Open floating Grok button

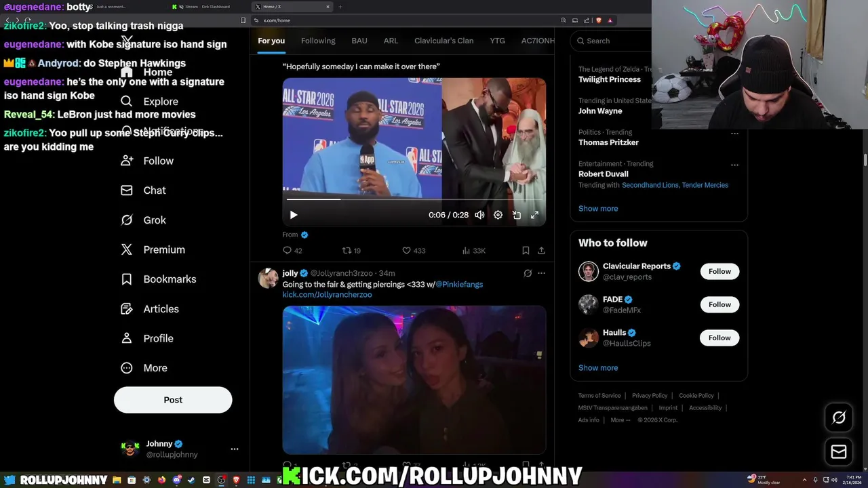coord(839,418)
